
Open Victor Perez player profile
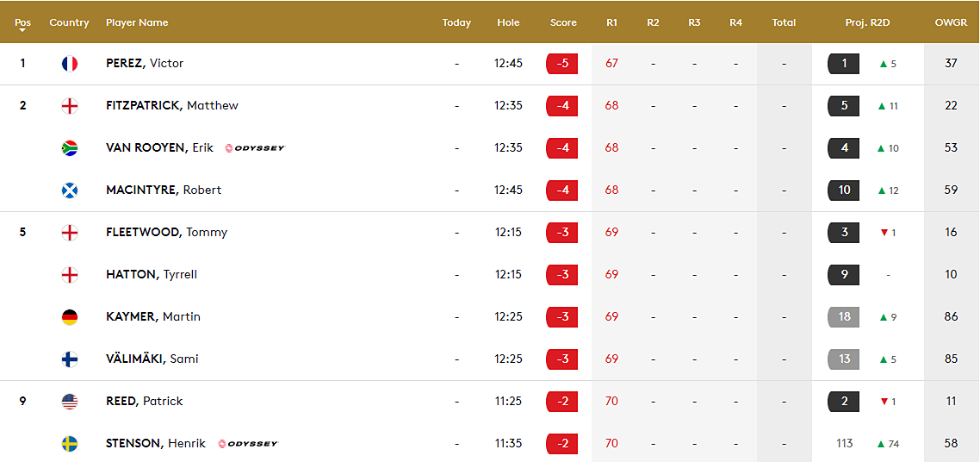point(145,64)
